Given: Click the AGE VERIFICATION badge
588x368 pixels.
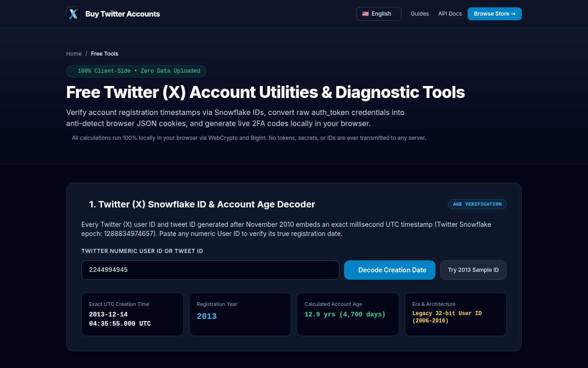Looking at the screenshot, I should coord(477,204).
